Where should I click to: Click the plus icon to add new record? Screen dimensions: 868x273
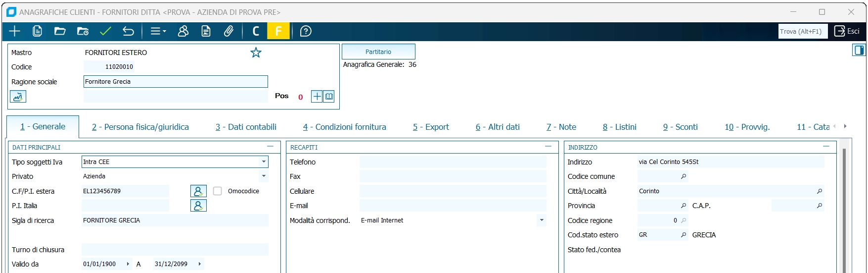tap(15, 31)
